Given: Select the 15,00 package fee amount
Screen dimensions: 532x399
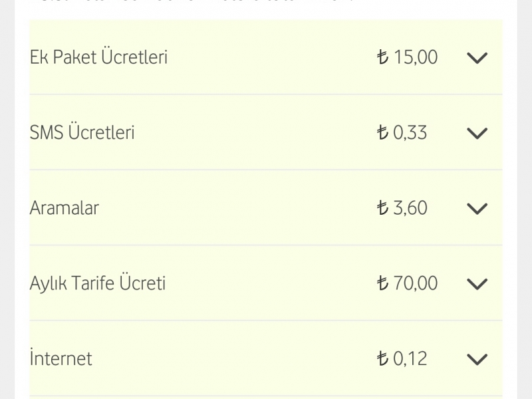Looking at the screenshot, I should coord(416,57).
